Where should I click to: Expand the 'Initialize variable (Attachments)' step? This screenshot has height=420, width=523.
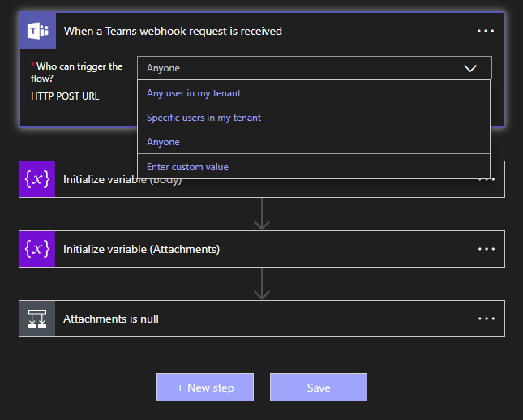pyautogui.click(x=243, y=249)
